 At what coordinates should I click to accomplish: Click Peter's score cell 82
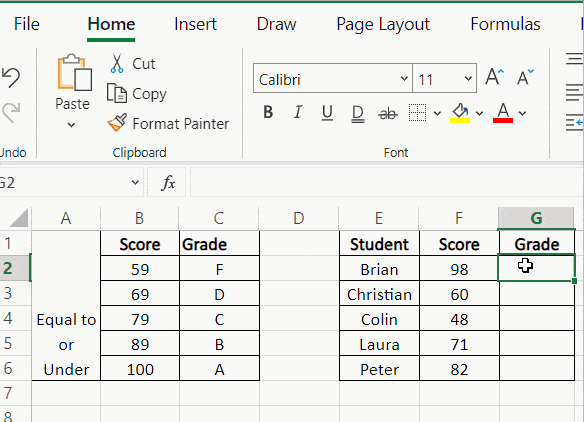pos(459,368)
